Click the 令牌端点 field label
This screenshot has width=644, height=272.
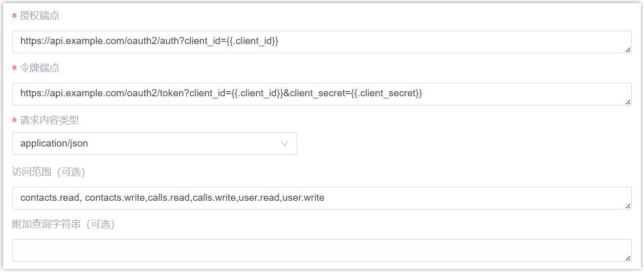click(39, 68)
